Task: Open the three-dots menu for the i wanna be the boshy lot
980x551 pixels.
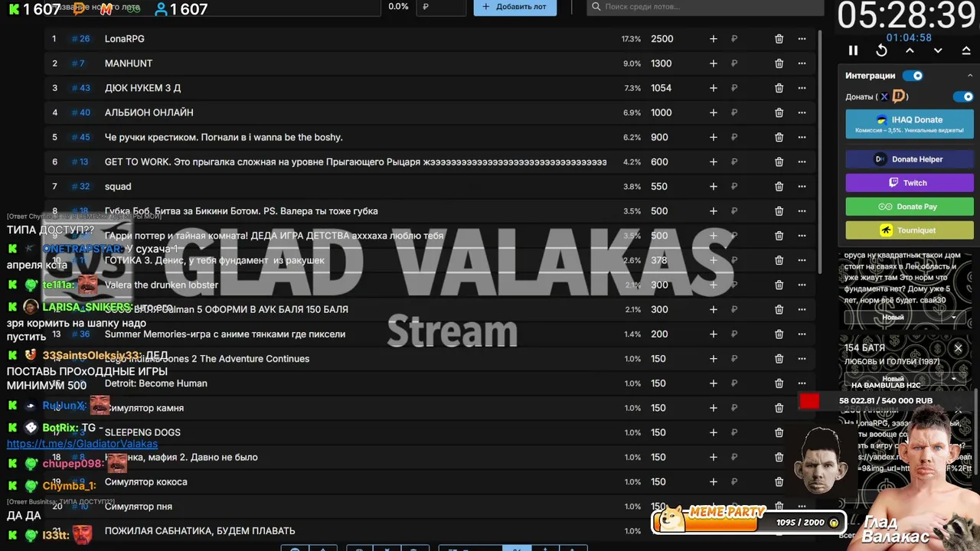Action: tap(802, 137)
